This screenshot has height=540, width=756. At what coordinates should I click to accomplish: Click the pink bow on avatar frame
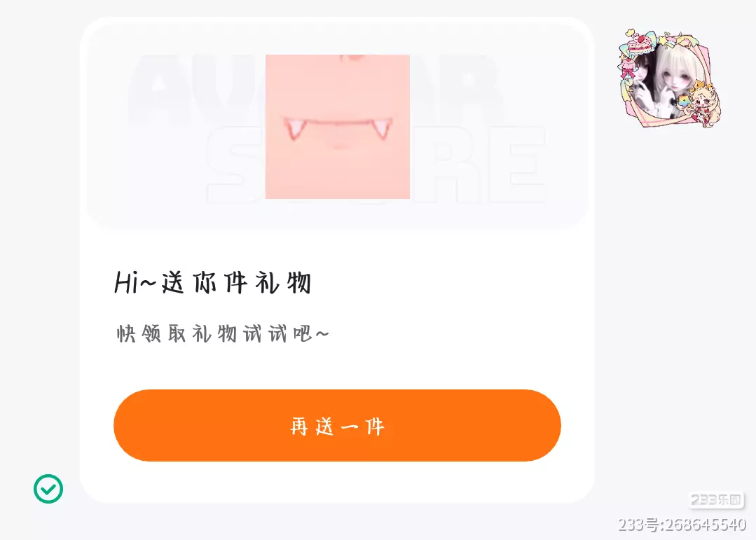click(628, 74)
